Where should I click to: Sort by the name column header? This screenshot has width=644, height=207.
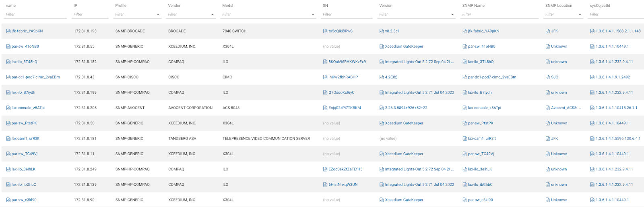[x=11, y=6]
